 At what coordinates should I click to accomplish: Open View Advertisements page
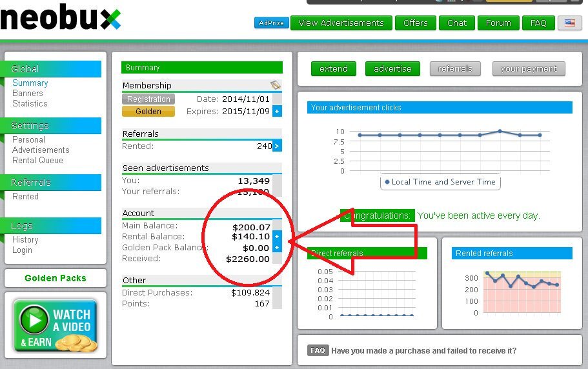coord(341,23)
